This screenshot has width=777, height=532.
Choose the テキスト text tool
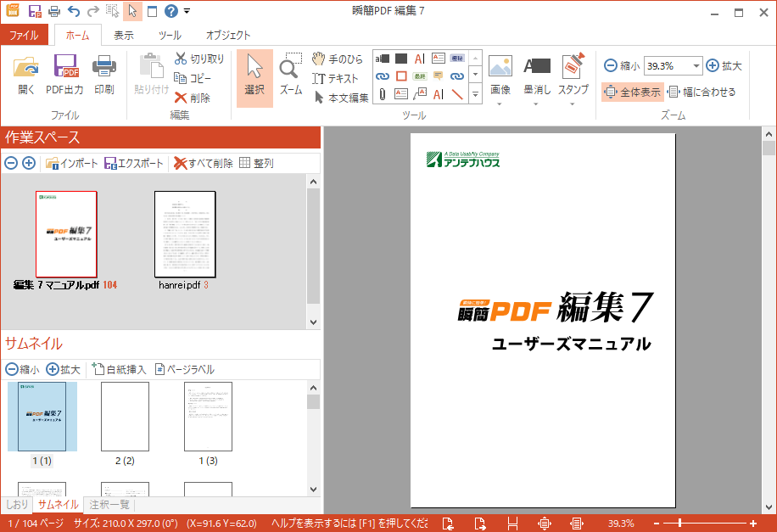tap(335, 78)
